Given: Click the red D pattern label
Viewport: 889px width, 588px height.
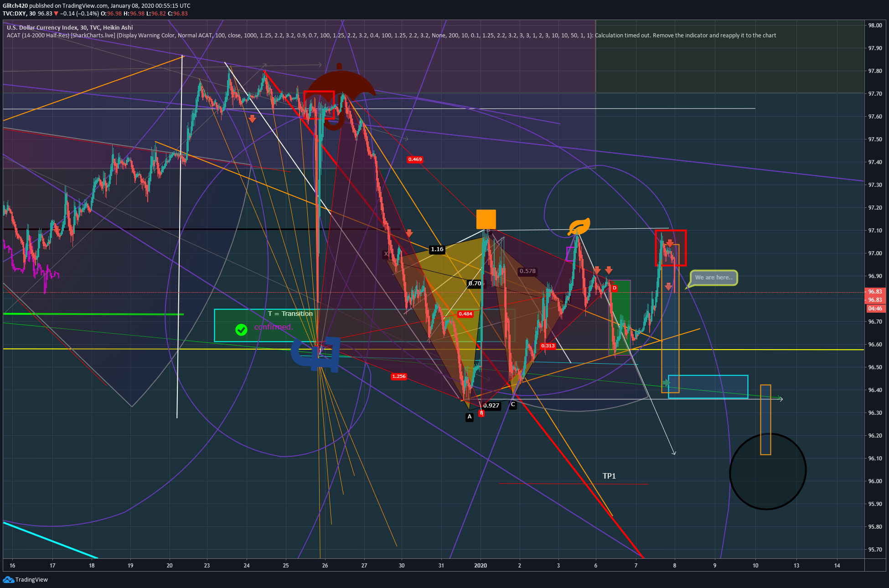Looking at the screenshot, I should coord(615,288).
